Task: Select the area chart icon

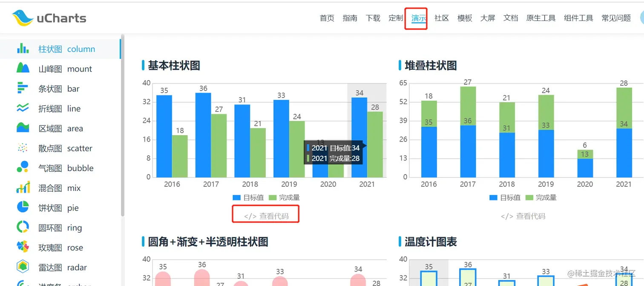Action: [23, 128]
